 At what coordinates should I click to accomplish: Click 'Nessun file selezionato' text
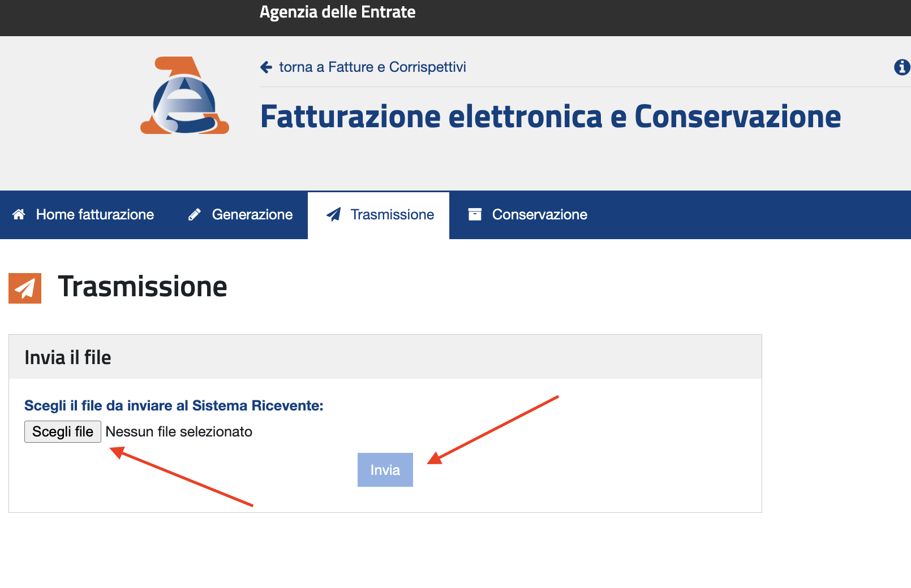179,432
